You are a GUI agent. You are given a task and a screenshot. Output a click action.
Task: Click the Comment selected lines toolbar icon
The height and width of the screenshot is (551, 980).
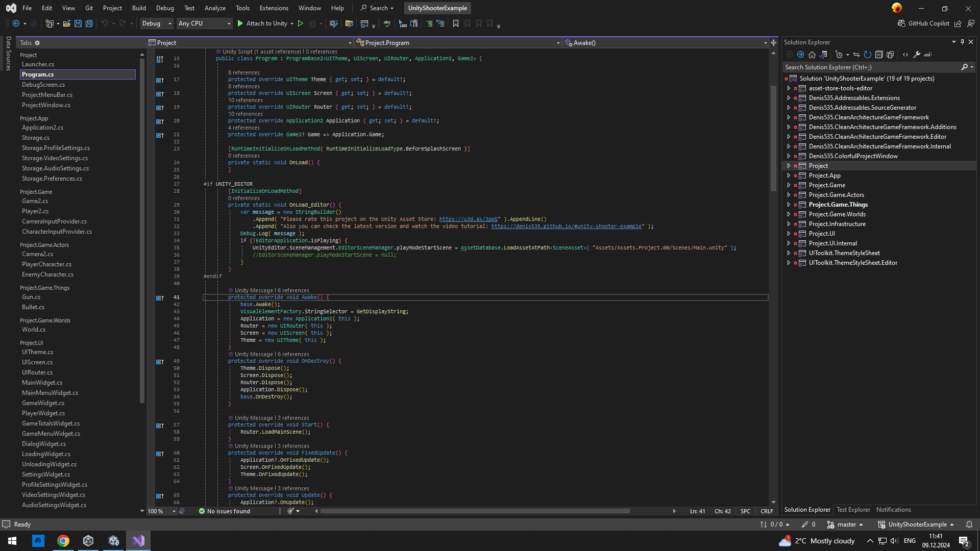(429, 23)
